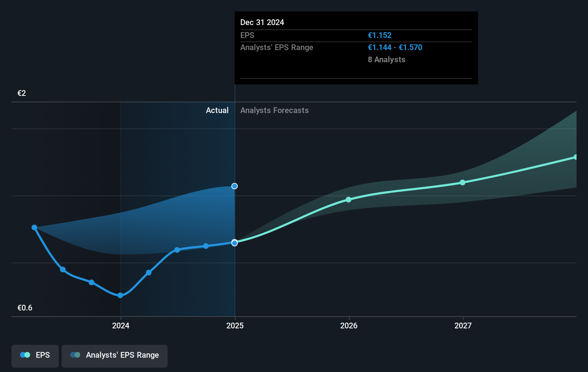Click the €2 y-axis label
This screenshot has width=588, height=372.
22,93
